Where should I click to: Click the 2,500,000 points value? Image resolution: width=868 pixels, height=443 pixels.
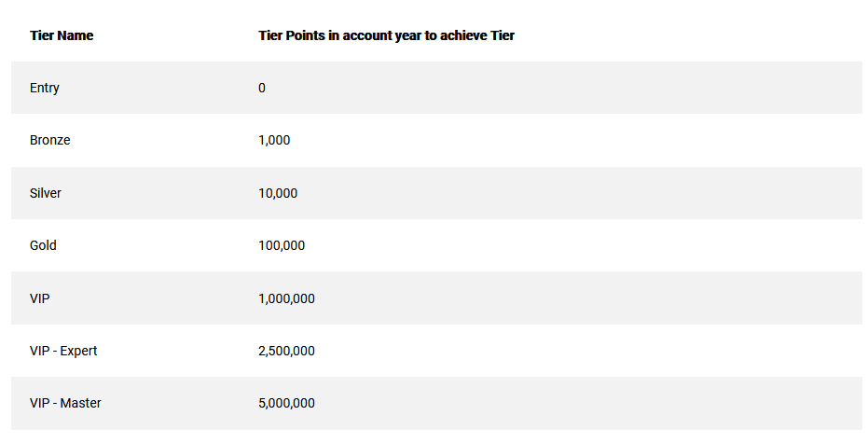287,351
